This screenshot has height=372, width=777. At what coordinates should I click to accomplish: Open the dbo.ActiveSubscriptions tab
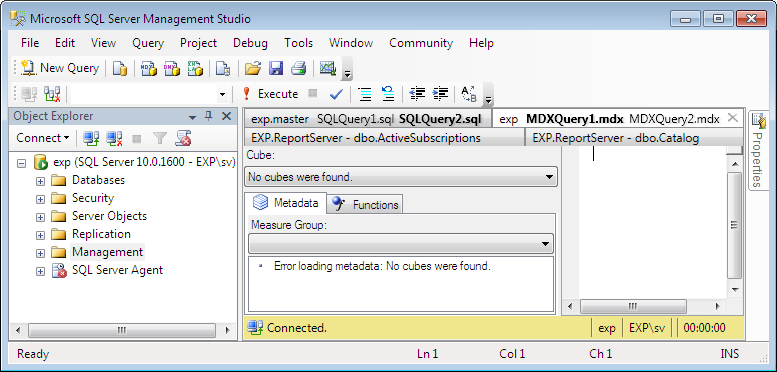click(x=384, y=138)
